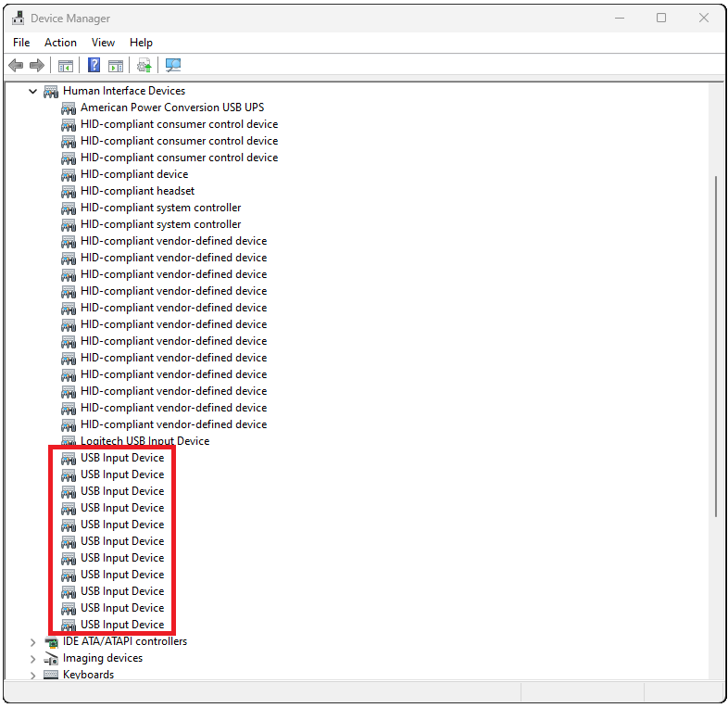Image resolution: width=728 pixels, height=708 pixels.
Task: Expand the IDE ATA/ATAPI controllers category
Action: click(33, 642)
